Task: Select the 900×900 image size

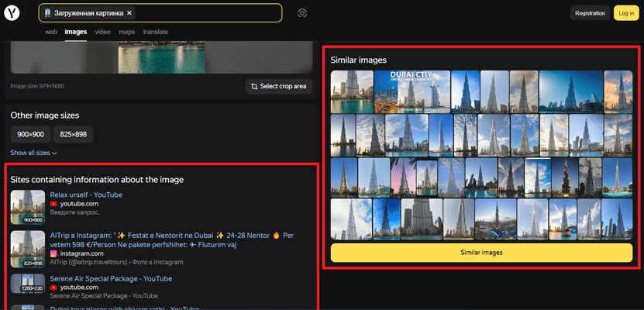Action: [30, 134]
